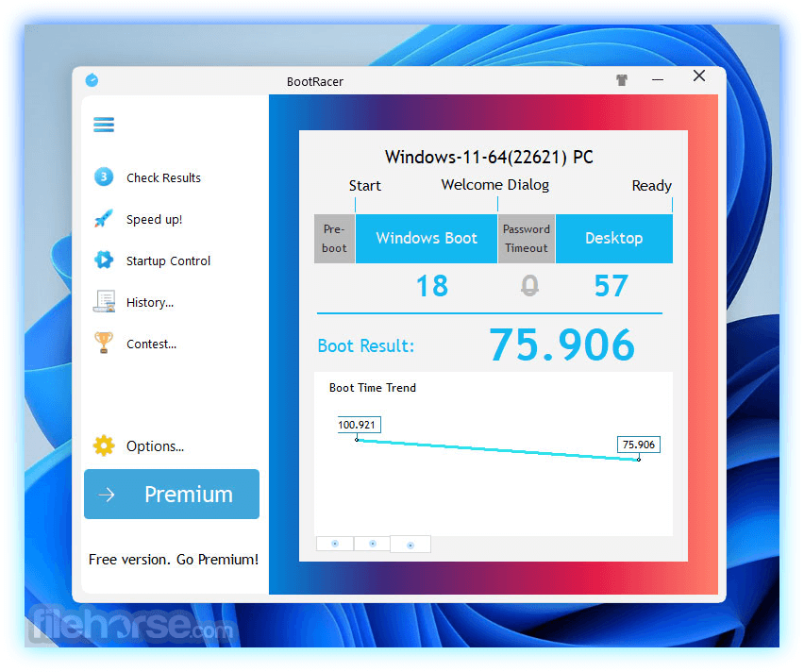This screenshot has width=804, height=672.
Task: Click the Check Results number 3 icon
Action: click(x=104, y=177)
